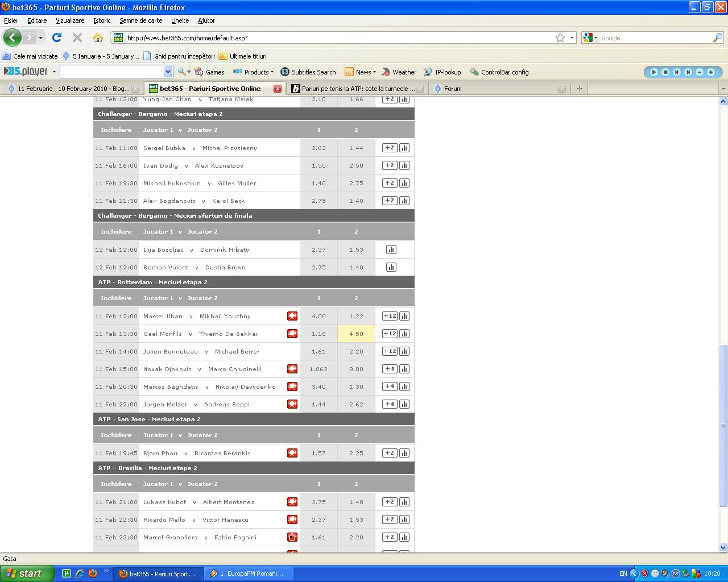Reload the current bet365 page
The height and width of the screenshot is (582, 728).
click(x=57, y=38)
